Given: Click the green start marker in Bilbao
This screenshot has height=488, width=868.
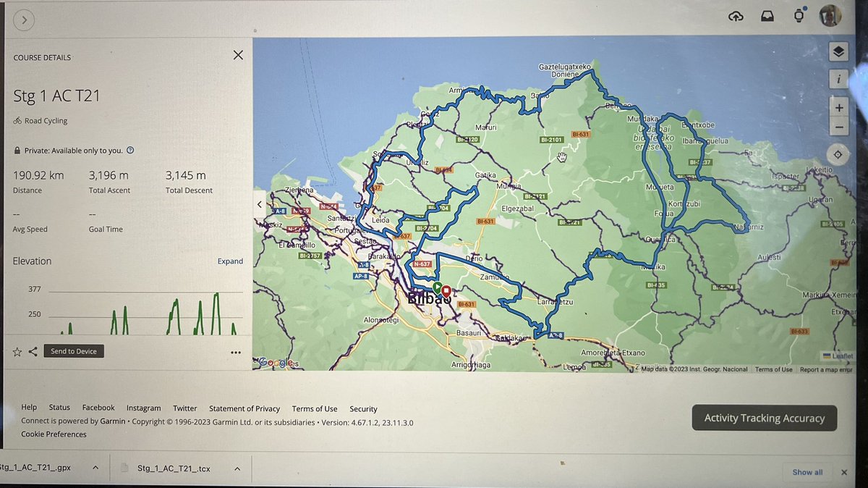Looking at the screenshot, I should click(x=437, y=287).
